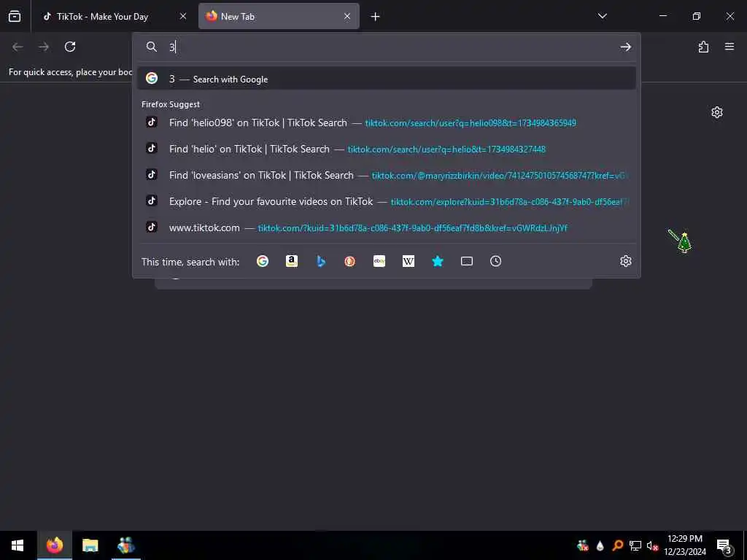The height and width of the screenshot is (560, 747).
Task: Click orange magnifier tray icon
Action: point(618,545)
